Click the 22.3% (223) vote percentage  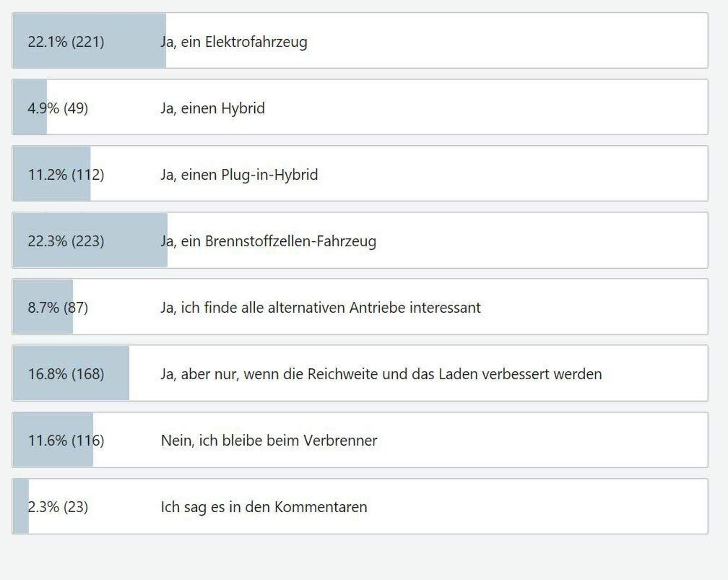point(66,241)
